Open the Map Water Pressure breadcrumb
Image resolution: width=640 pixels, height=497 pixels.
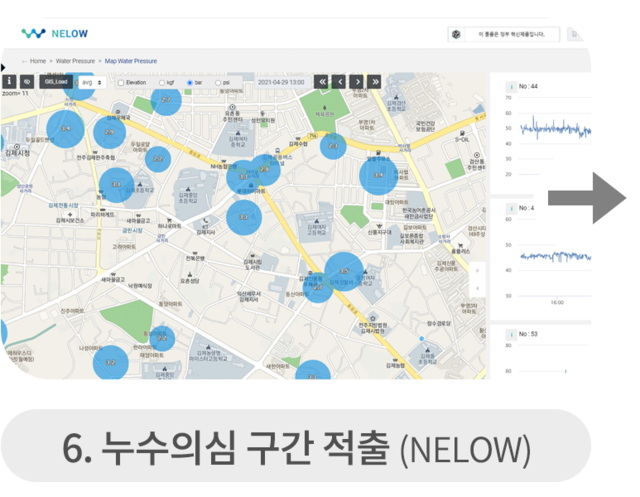point(131,61)
